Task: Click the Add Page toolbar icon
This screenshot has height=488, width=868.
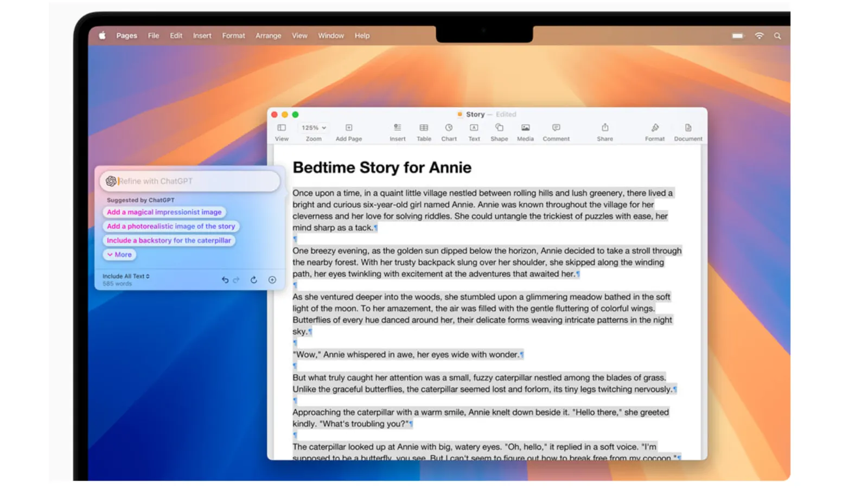Action: point(348,128)
